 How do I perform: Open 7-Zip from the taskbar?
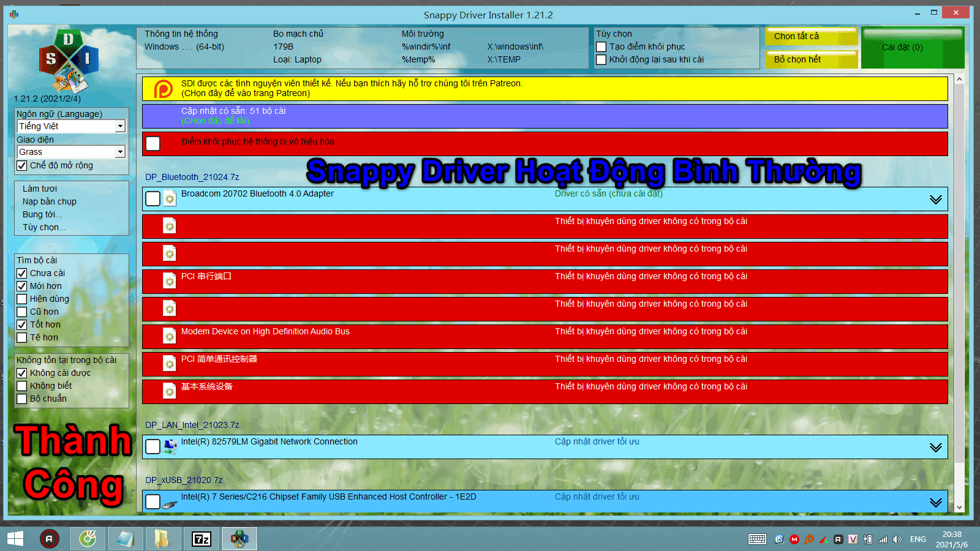[x=202, y=539]
